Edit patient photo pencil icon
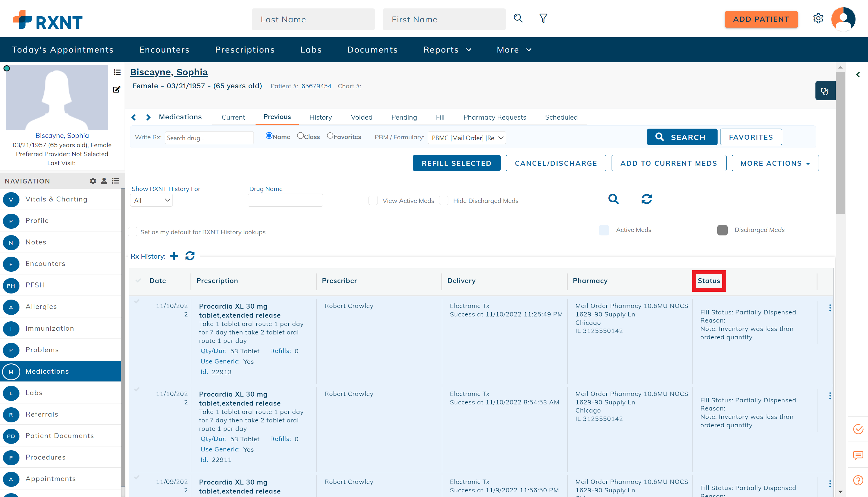Viewport: 868px width, 497px height. click(117, 89)
